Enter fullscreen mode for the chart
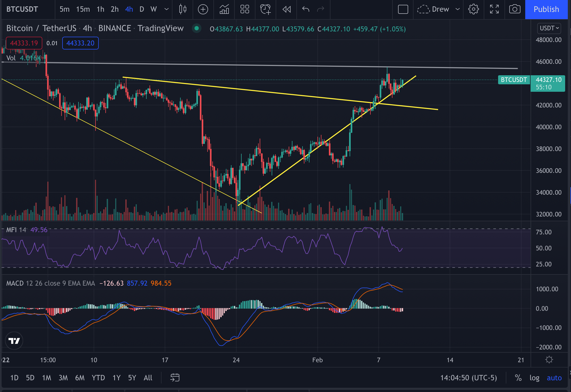 [x=494, y=9]
